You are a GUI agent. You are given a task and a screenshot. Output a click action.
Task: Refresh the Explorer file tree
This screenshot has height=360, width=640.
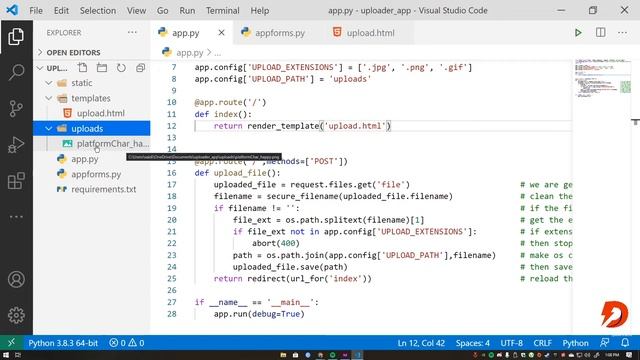click(121, 68)
